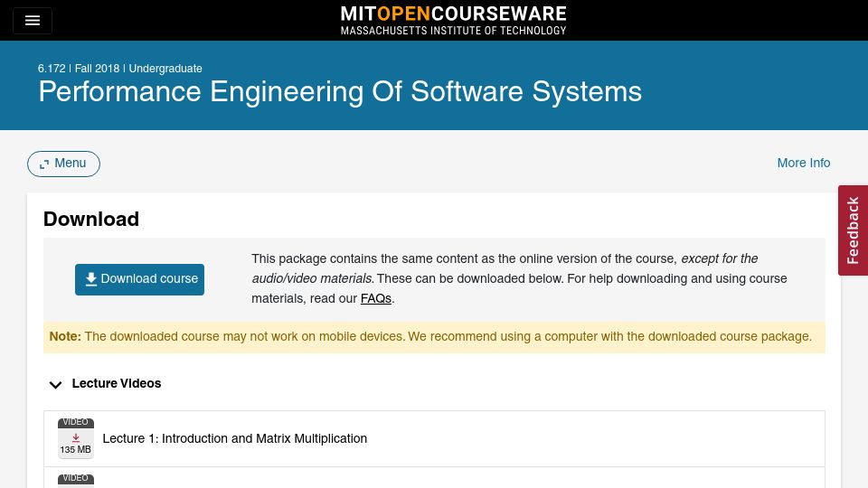
Task: Click the Download page heading
Action: tap(91, 219)
